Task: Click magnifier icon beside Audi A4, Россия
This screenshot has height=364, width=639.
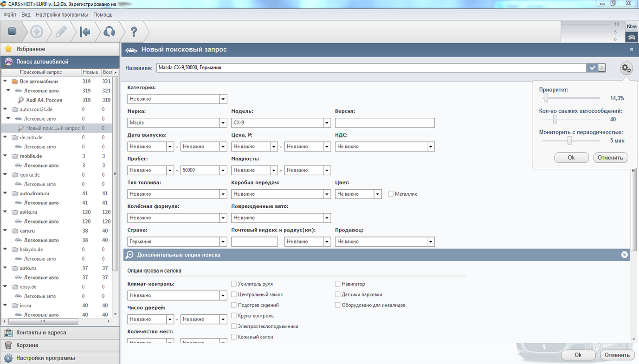Action: click(x=21, y=100)
